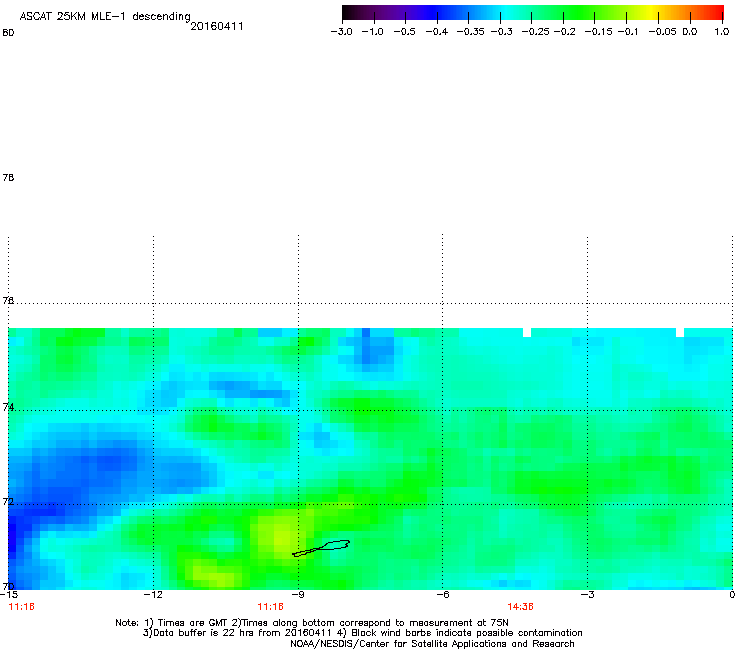Click the black island outline on the map

321,548
